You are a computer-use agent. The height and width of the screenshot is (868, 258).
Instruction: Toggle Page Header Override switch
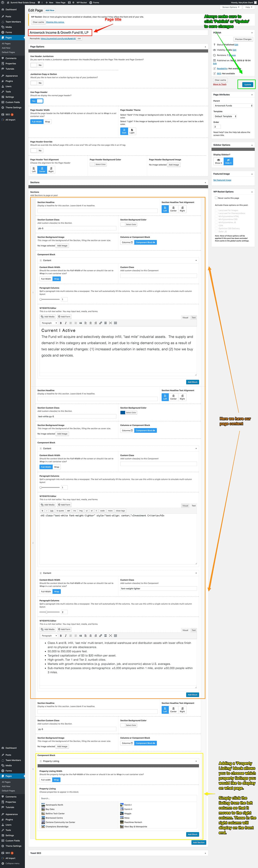(x=36, y=151)
